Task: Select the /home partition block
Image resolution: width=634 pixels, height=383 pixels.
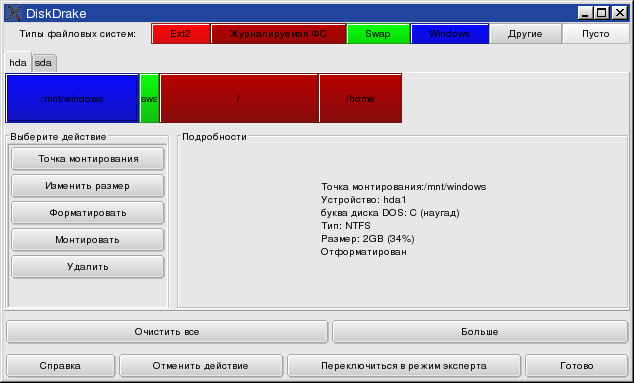Action: coord(360,98)
